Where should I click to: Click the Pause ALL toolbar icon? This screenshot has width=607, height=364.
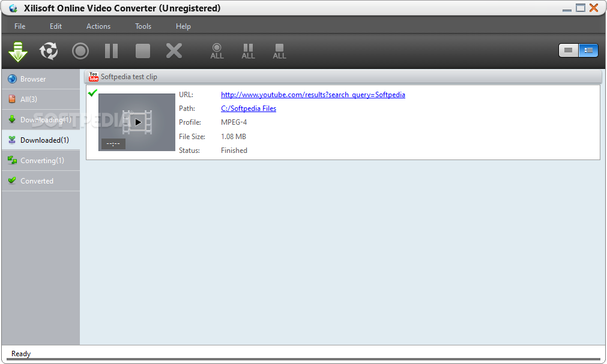248,51
